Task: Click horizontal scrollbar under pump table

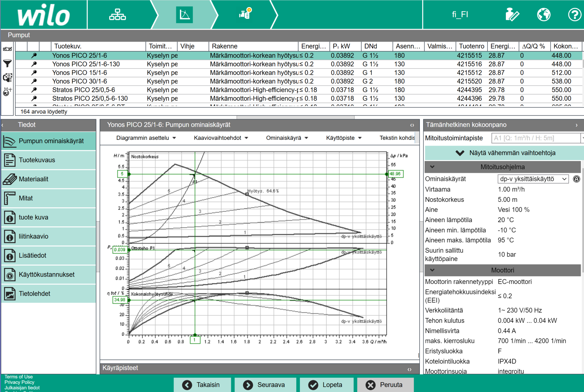Action: pyautogui.click(x=296, y=117)
